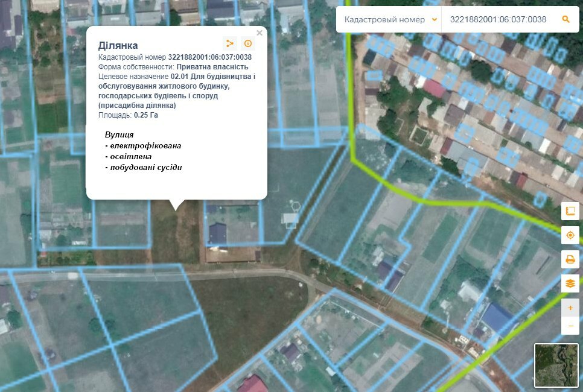Click the share icon in parcel popup
The image size is (583, 392).
coord(230,43)
